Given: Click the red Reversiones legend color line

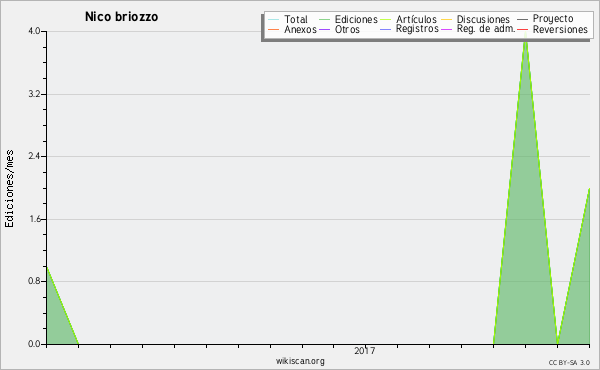Looking at the screenshot, I should (x=522, y=29).
